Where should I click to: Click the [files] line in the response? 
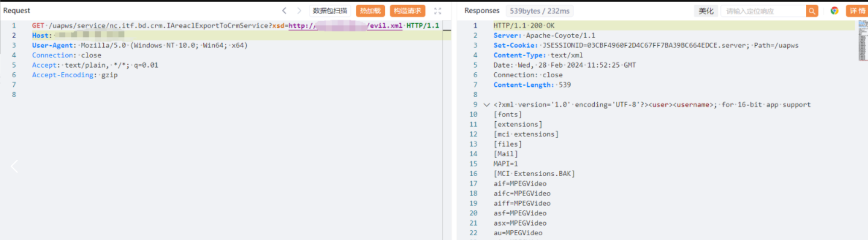pos(508,144)
